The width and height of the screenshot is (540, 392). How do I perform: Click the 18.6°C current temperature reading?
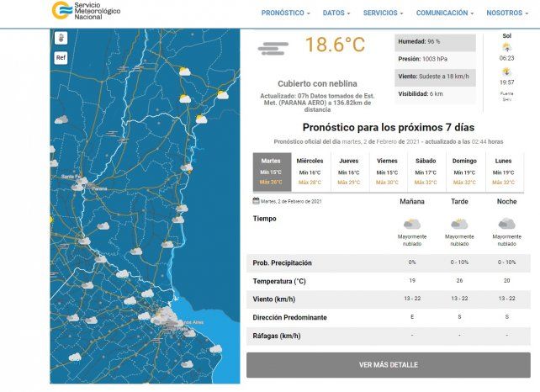pos(335,45)
